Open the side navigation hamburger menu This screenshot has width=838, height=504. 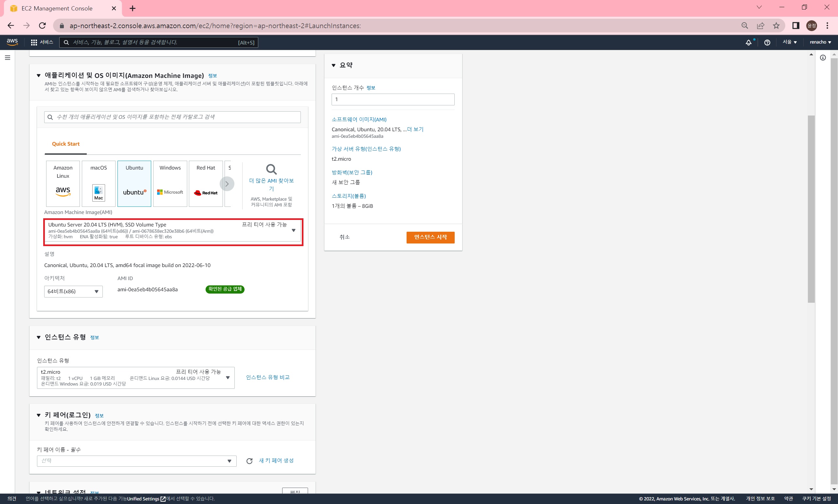(8, 58)
